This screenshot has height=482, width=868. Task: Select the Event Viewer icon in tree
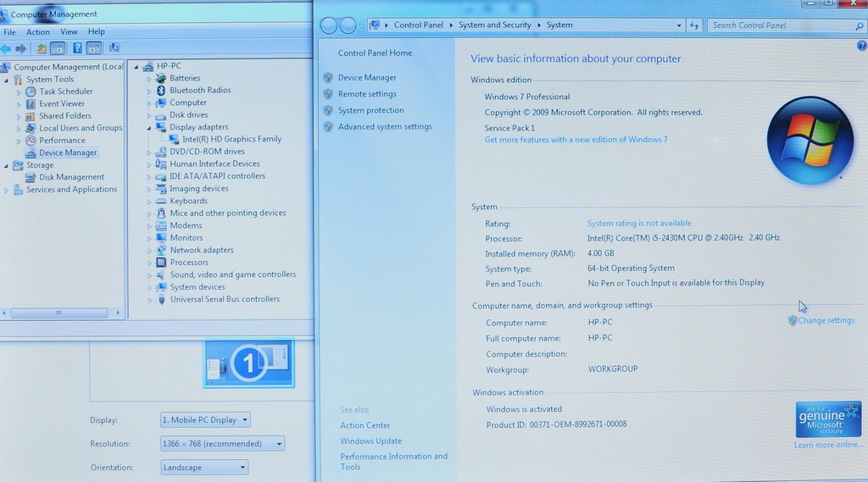tap(31, 103)
